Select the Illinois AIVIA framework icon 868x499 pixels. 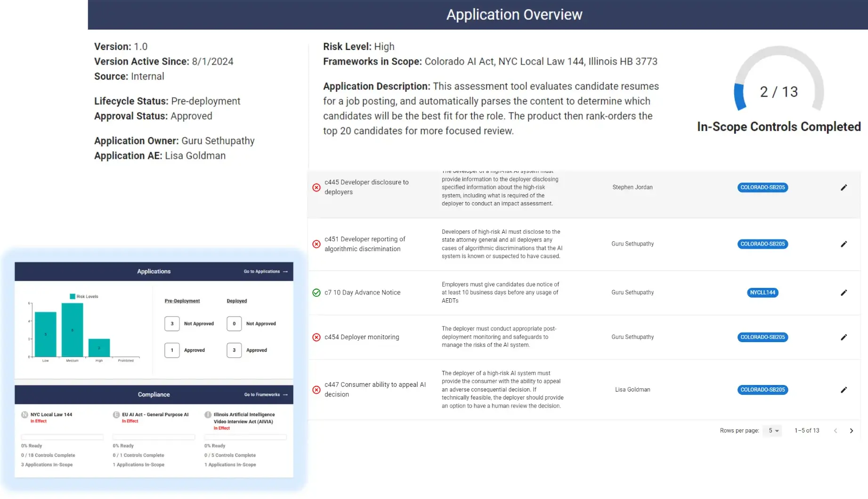click(x=207, y=414)
